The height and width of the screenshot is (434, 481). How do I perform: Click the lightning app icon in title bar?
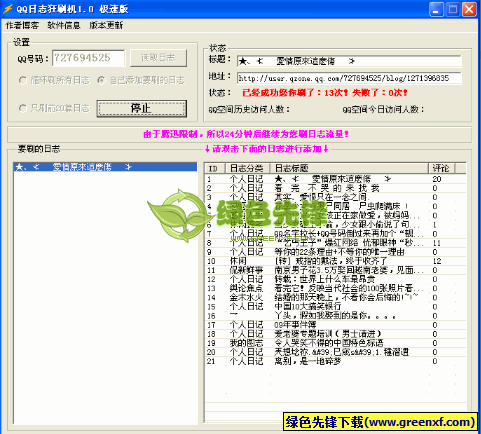point(8,9)
